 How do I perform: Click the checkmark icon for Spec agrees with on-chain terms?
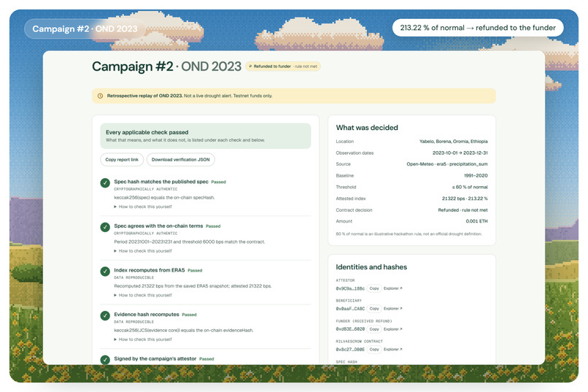(105, 227)
